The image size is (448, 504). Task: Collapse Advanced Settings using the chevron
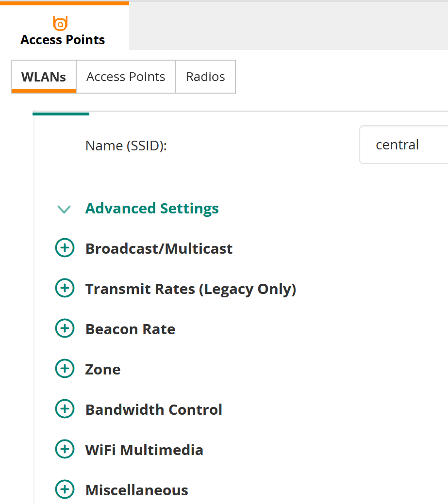pyautogui.click(x=64, y=210)
